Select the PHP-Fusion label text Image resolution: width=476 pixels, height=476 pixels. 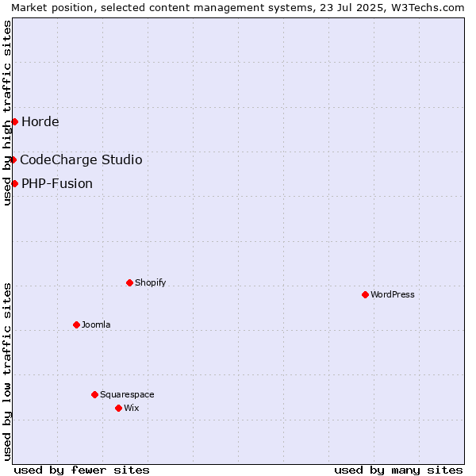57,184
